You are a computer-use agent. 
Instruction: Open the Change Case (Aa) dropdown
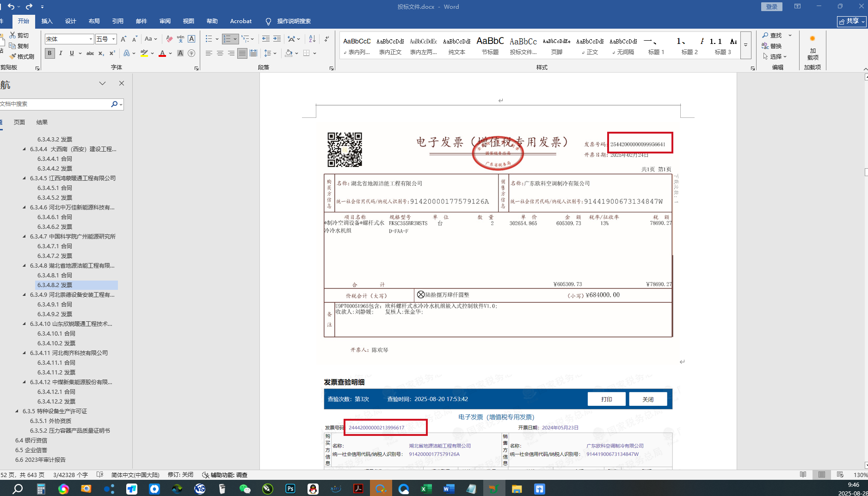(x=151, y=39)
